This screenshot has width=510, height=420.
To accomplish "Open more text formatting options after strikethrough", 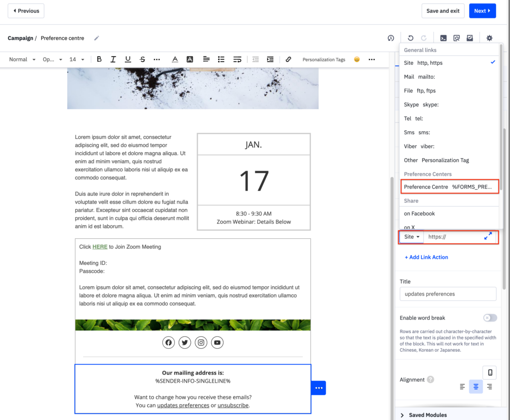I will [157, 60].
